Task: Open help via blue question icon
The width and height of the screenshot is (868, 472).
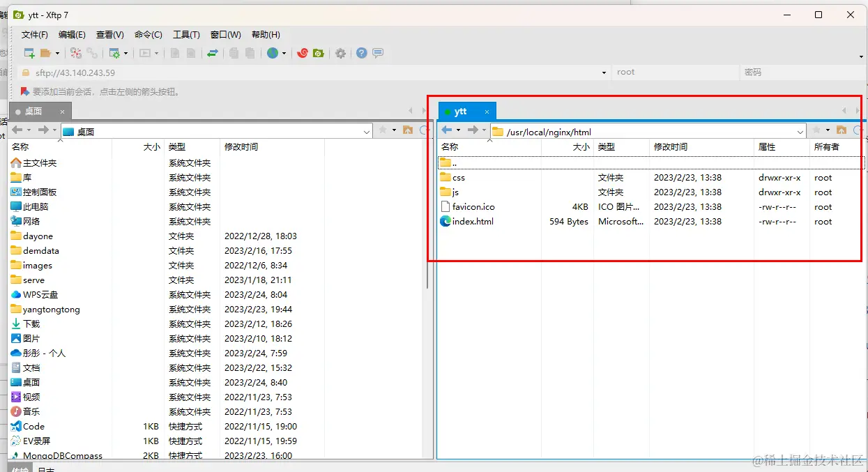Action: [362, 53]
